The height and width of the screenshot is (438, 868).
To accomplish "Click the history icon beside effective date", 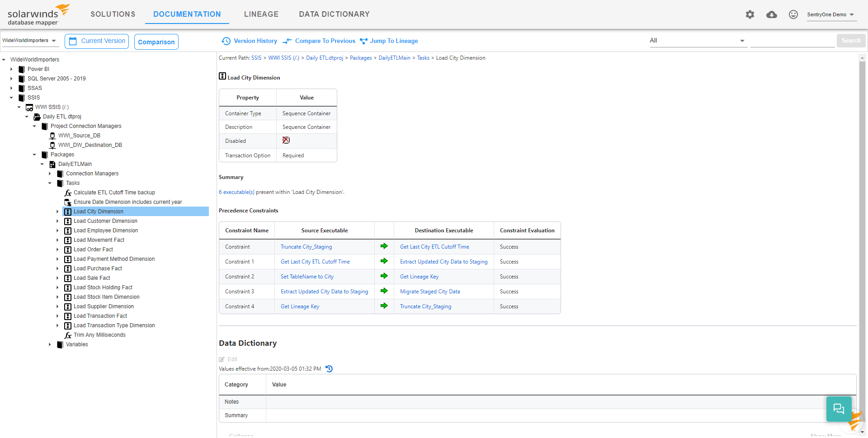I will (x=329, y=369).
